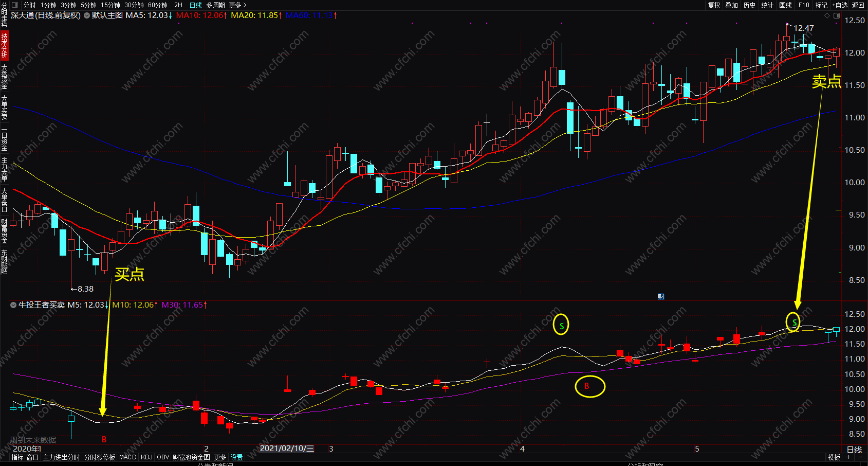Switch to the 2H period
This screenshot has height=466, width=868.
(178, 5)
